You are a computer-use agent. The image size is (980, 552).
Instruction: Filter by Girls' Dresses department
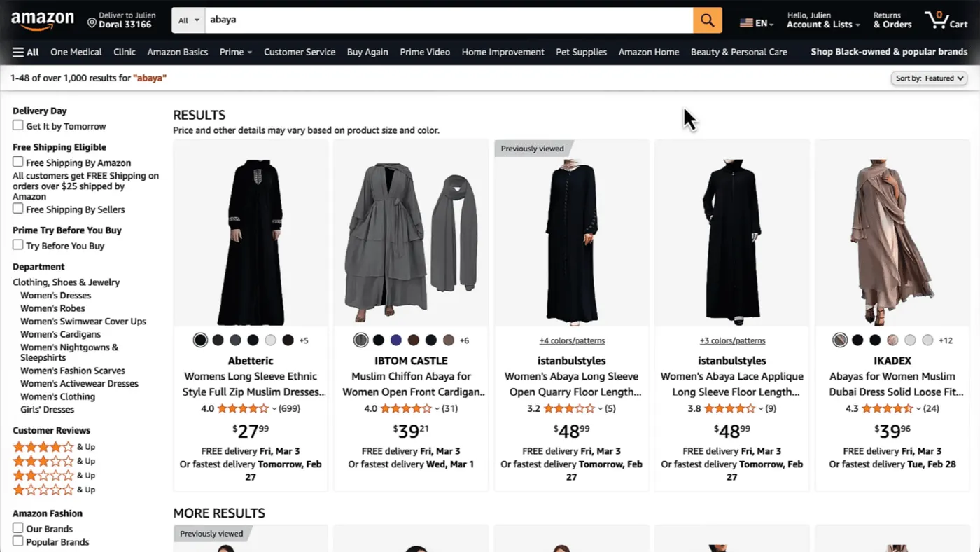point(47,410)
